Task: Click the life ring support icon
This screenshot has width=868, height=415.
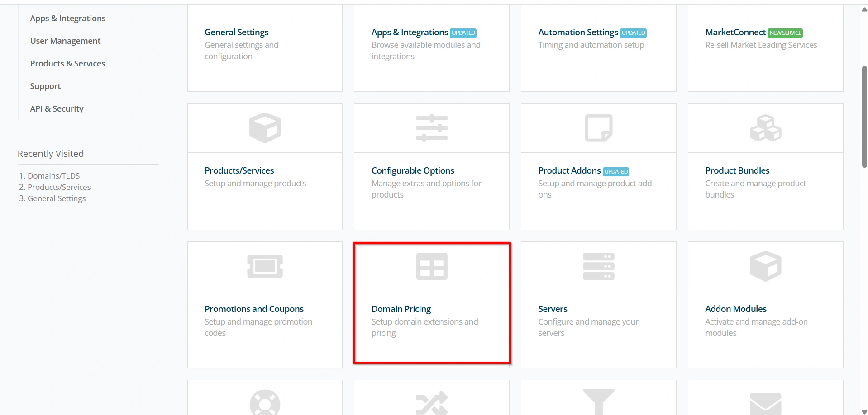Action: 265,402
